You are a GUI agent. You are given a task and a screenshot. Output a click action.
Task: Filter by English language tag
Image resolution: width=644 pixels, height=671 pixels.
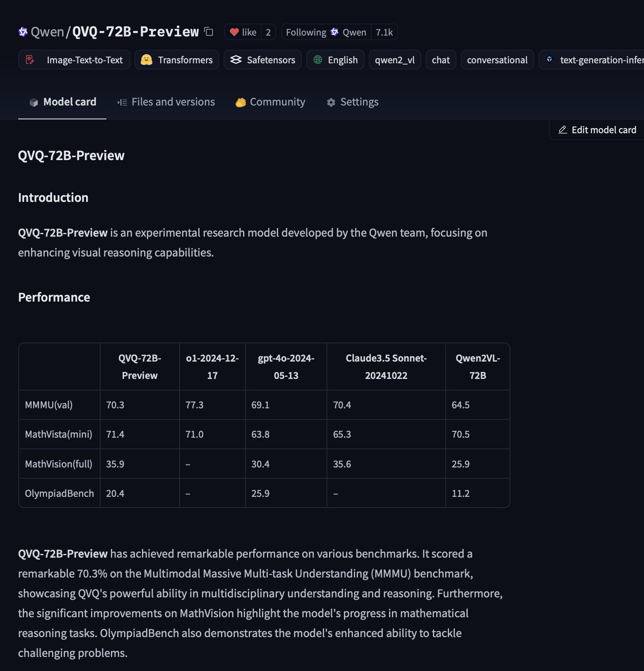point(335,60)
